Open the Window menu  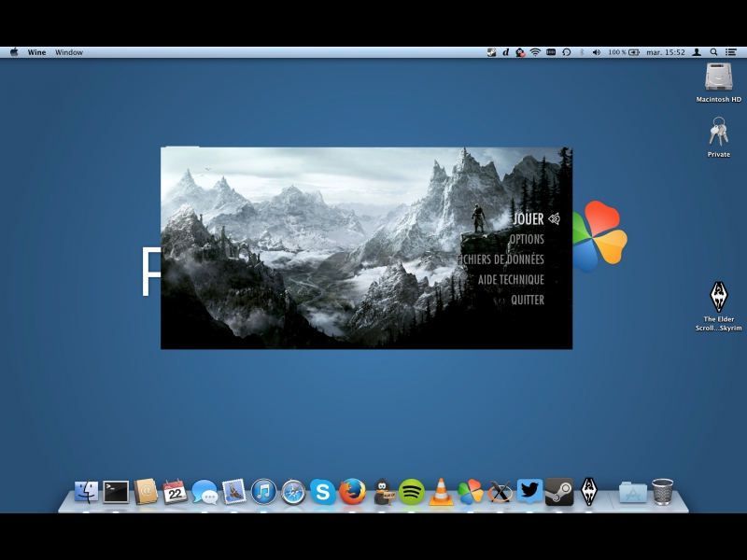coord(69,52)
